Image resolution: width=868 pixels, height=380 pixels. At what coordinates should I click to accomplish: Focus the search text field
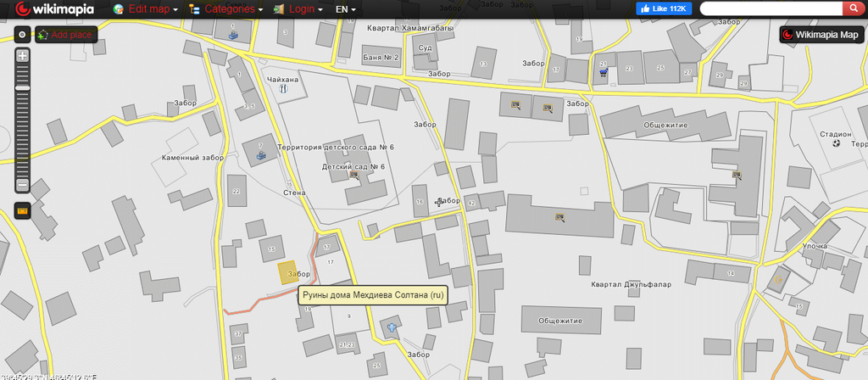tap(771, 8)
